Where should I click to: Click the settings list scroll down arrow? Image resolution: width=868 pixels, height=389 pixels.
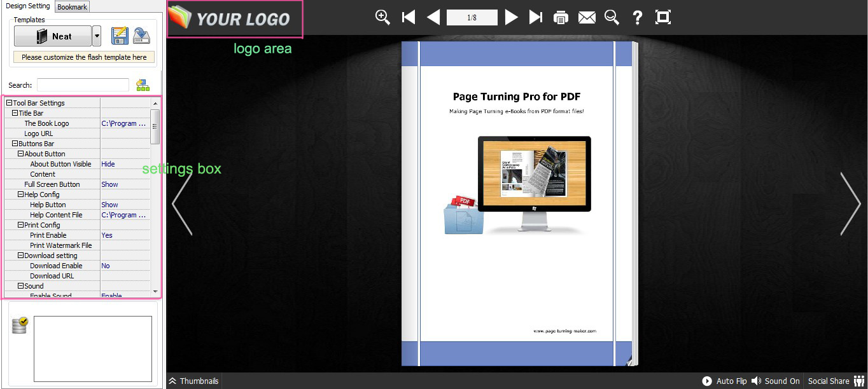tap(155, 291)
